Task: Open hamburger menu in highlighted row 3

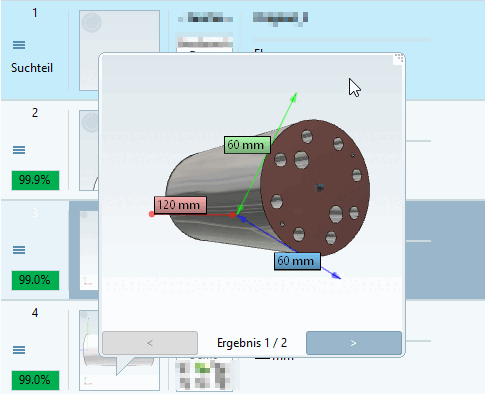Action: click(19, 250)
